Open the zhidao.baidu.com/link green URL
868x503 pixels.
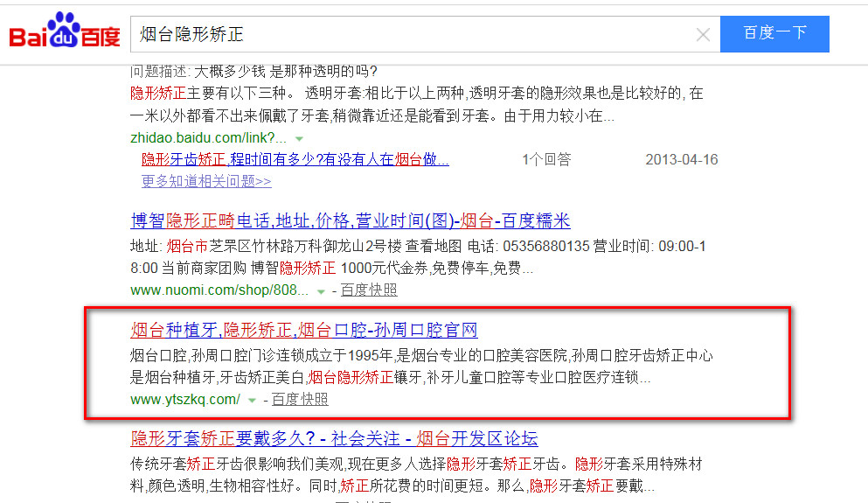click(208, 137)
